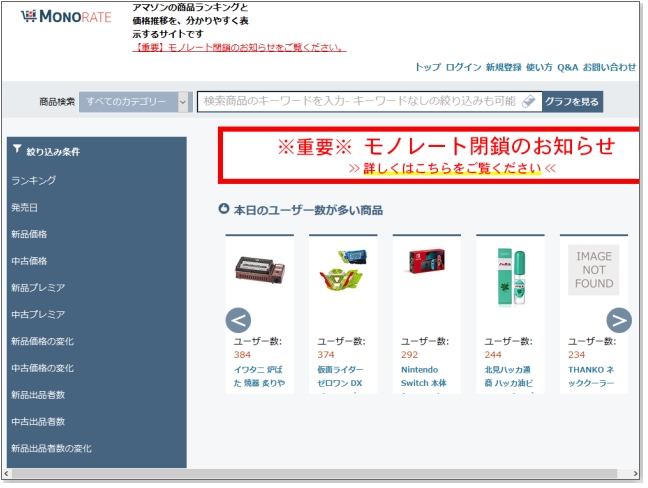The image size is (648, 488).
Task: Open the すべてのカテゴリー category dropdown
Action: [x=135, y=102]
